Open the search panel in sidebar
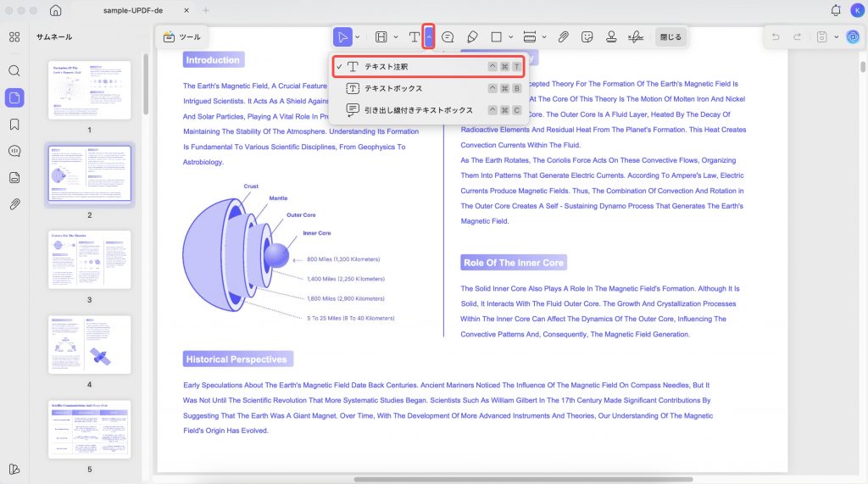This screenshot has height=484, width=868. [14, 71]
